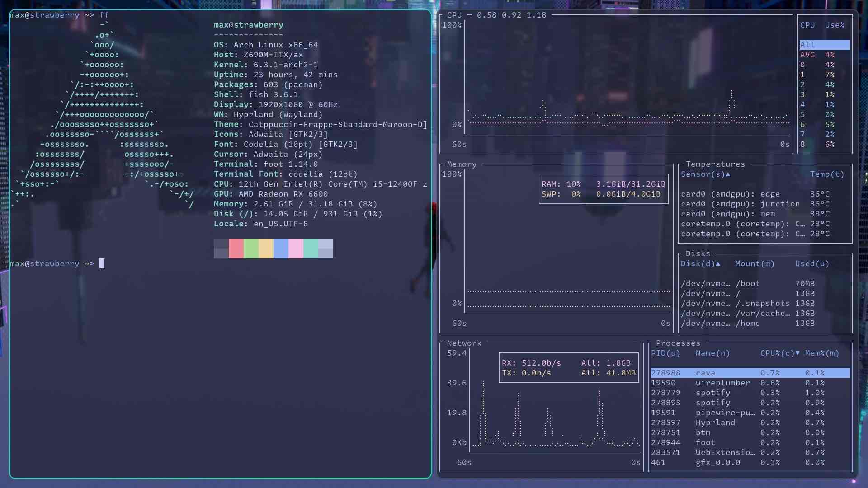The image size is (868, 488).
Task: Select the AVG 4% row in CPU legend
Action: (x=825, y=55)
